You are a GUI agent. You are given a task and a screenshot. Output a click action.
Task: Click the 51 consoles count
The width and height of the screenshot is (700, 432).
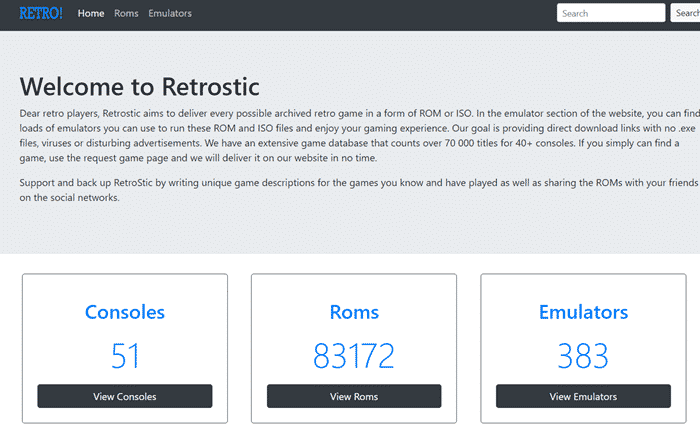click(125, 356)
